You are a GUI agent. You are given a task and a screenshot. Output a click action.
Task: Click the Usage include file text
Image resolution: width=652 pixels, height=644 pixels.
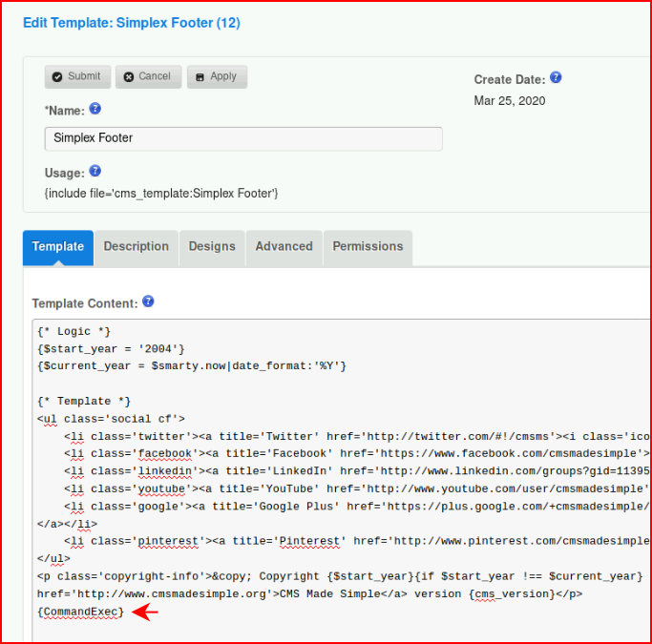pyautogui.click(x=161, y=194)
